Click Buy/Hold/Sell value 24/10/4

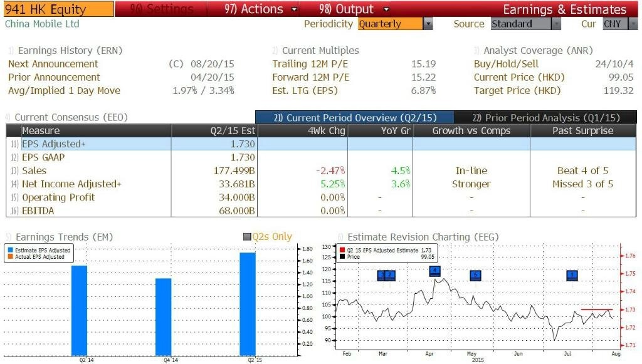(x=614, y=64)
